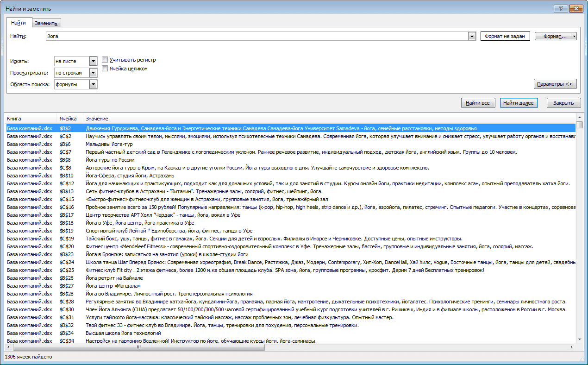Screen dimensions: 588x365
Task: Open the Просматривать 'по строкам' dropdown
Action: pos(93,73)
